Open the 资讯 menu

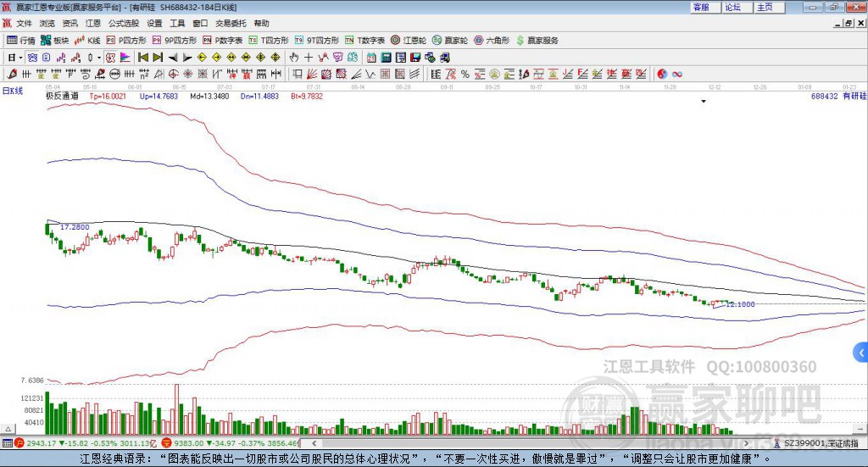[70, 23]
